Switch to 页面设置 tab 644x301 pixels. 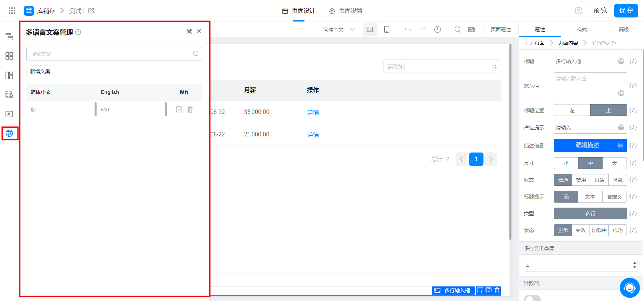pyautogui.click(x=346, y=11)
